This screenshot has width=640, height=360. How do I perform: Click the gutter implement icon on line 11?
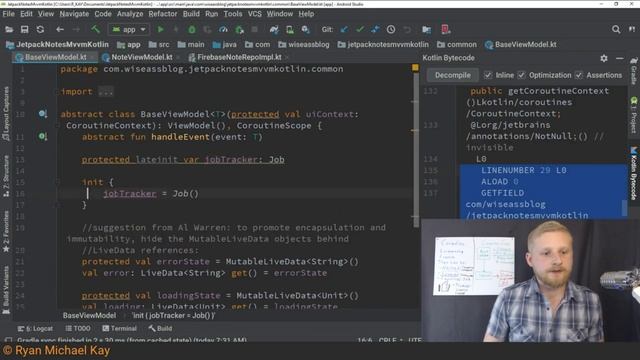[43, 136]
